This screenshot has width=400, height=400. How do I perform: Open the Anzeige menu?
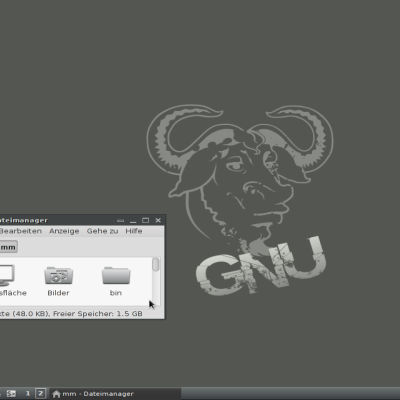64,231
